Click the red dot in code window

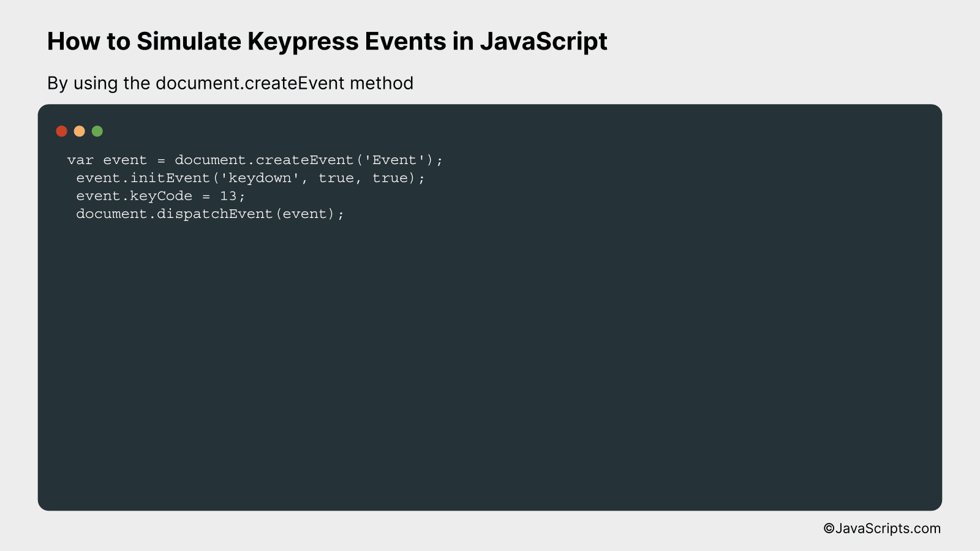(61, 131)
